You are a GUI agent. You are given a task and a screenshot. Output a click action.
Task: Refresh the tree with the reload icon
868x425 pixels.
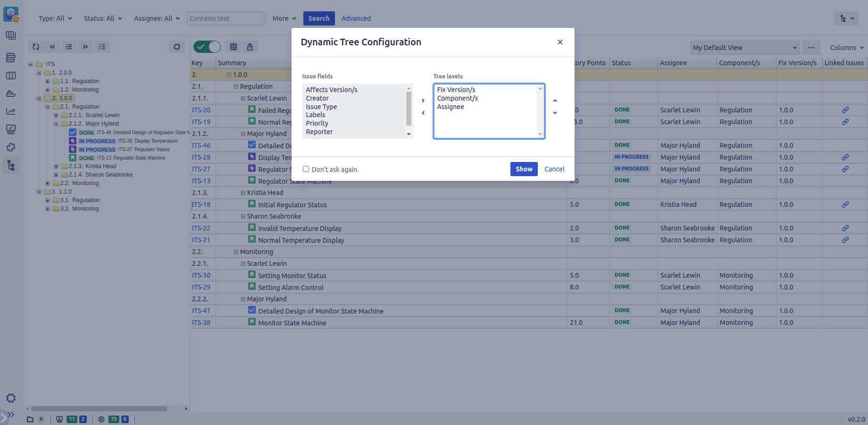coord(36,47)
